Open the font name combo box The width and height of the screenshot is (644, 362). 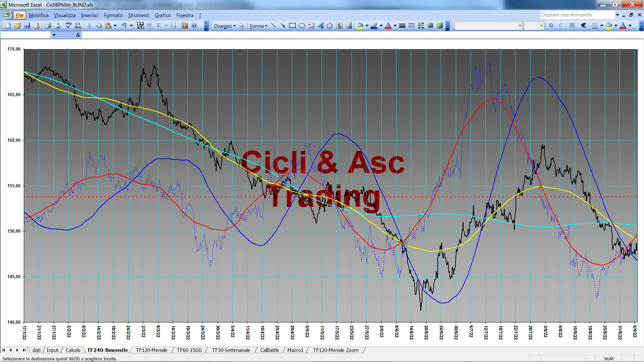coord(489,25)
